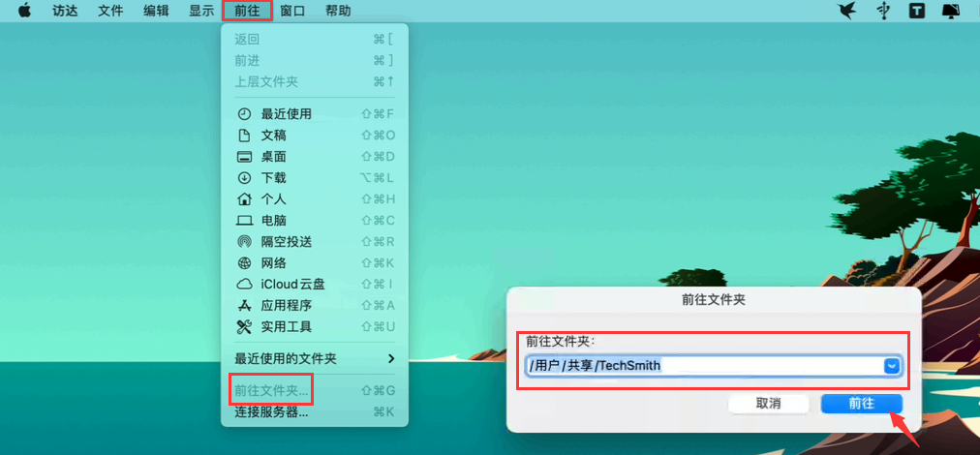Select 实用工具 utilities entry
This screenshot has height=455, width=980.
286,326
